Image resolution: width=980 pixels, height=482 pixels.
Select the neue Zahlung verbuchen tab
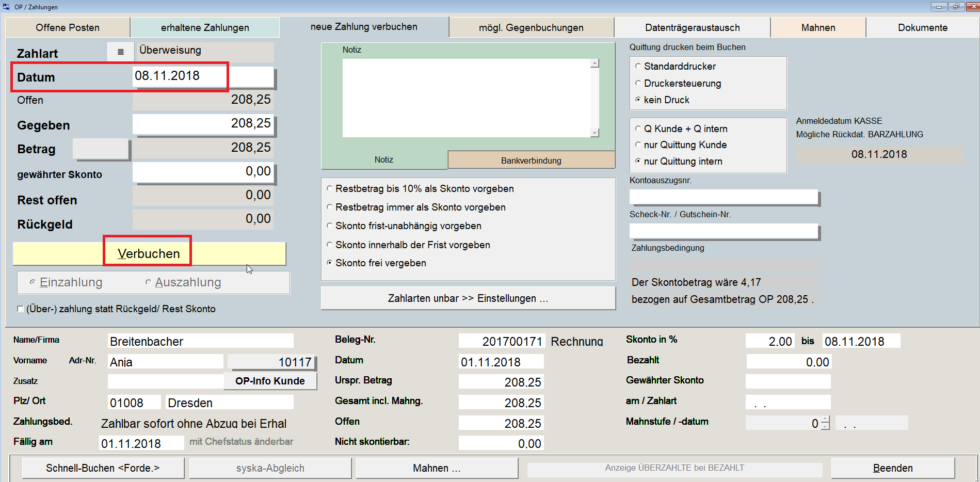pyautogui.click(x=364, y=27)
